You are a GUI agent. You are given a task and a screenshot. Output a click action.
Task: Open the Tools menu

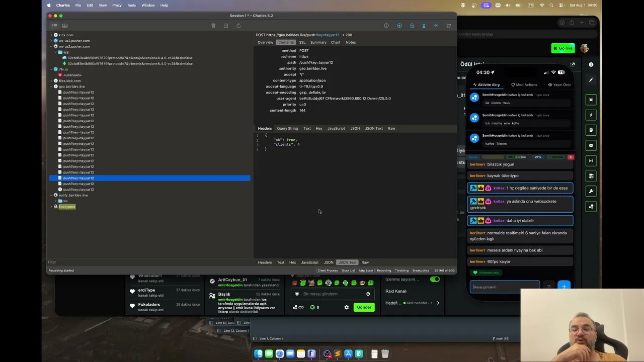[x=131, y=5]
